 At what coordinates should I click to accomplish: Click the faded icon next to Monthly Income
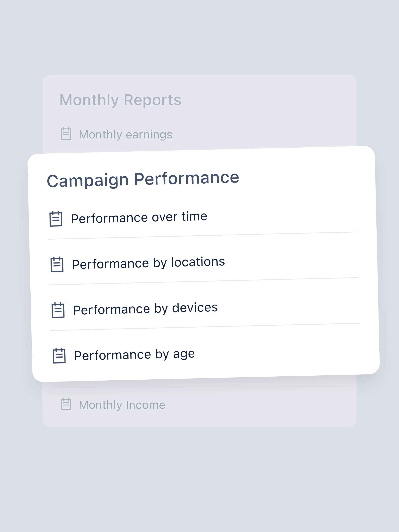[x=66, y=404]
